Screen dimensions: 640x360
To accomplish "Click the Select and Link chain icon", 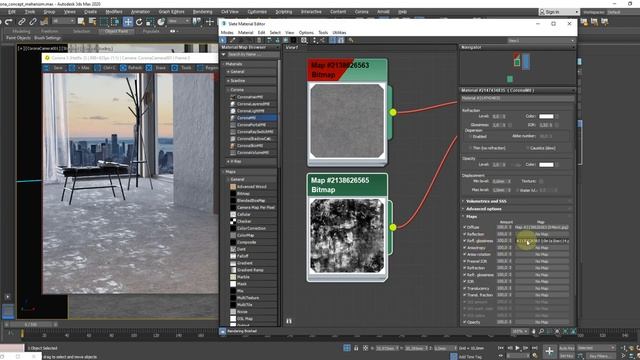I will [22, 22].
